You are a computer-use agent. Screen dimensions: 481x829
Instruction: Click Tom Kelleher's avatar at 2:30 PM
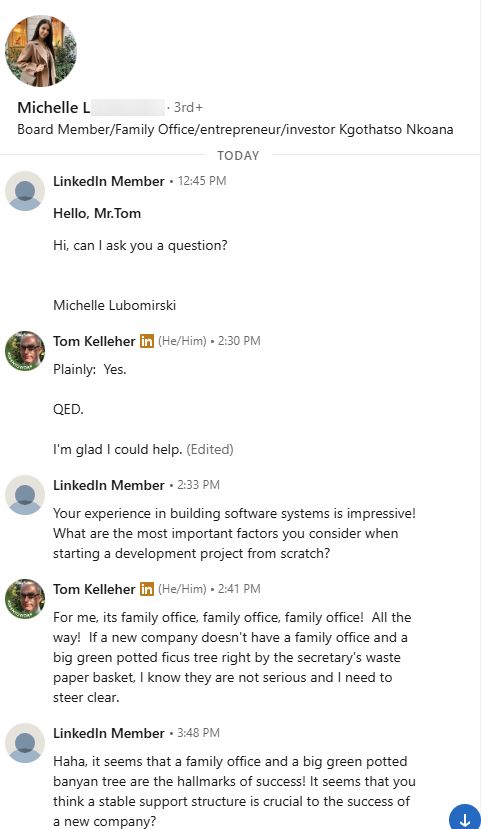pyautogui.click(x=25, y=351)
